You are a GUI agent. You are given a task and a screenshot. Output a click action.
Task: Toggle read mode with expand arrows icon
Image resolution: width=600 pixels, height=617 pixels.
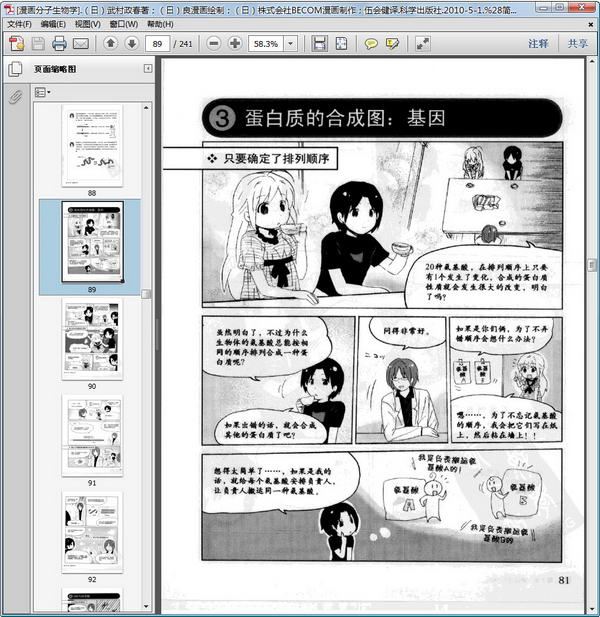(423, 43)
